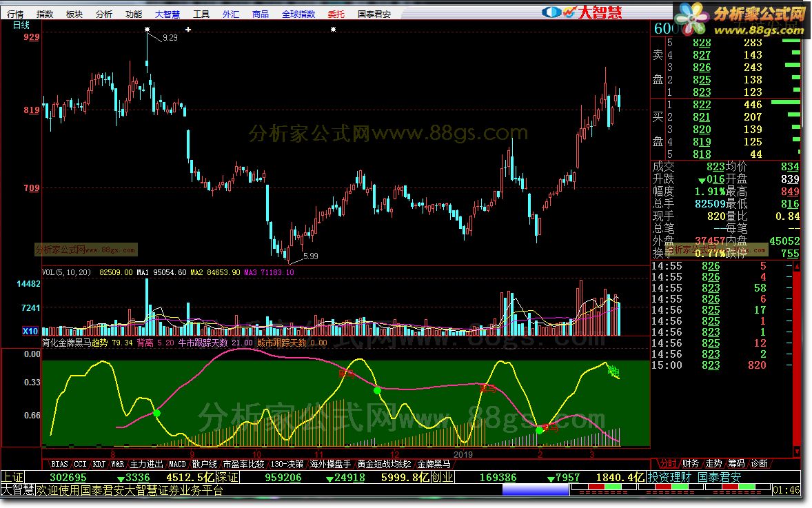Select the 筹码 tab in right panel
Viewport: 812px width, 508px height.
(x=736, y=463)
